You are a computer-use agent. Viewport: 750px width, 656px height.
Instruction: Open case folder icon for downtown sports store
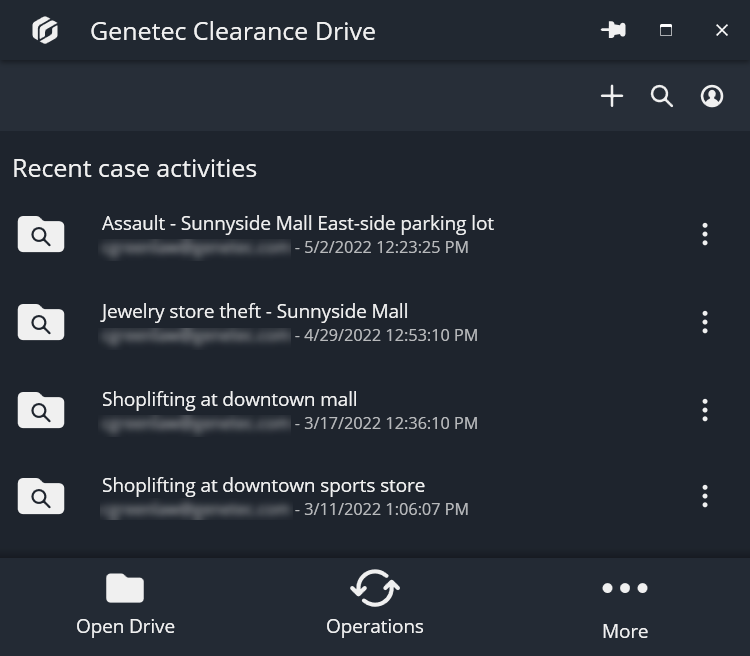coord(41,496)
